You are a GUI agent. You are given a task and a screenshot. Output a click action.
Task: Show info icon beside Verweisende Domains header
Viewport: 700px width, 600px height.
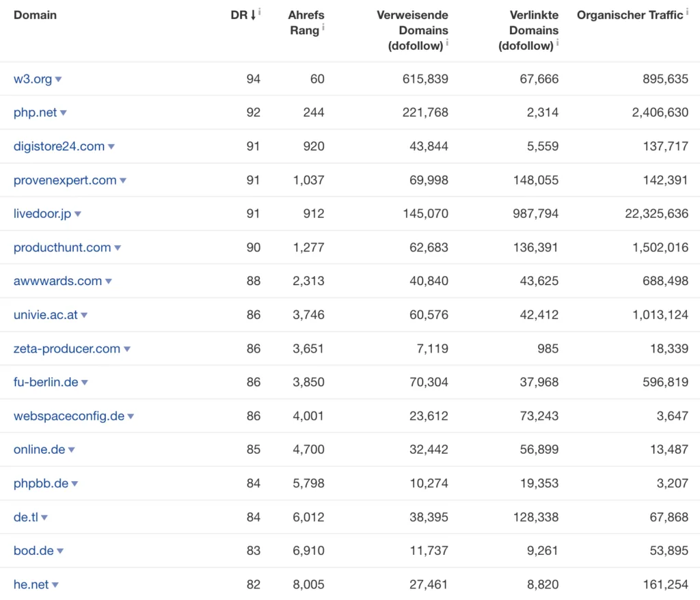(x=447, y=43)
